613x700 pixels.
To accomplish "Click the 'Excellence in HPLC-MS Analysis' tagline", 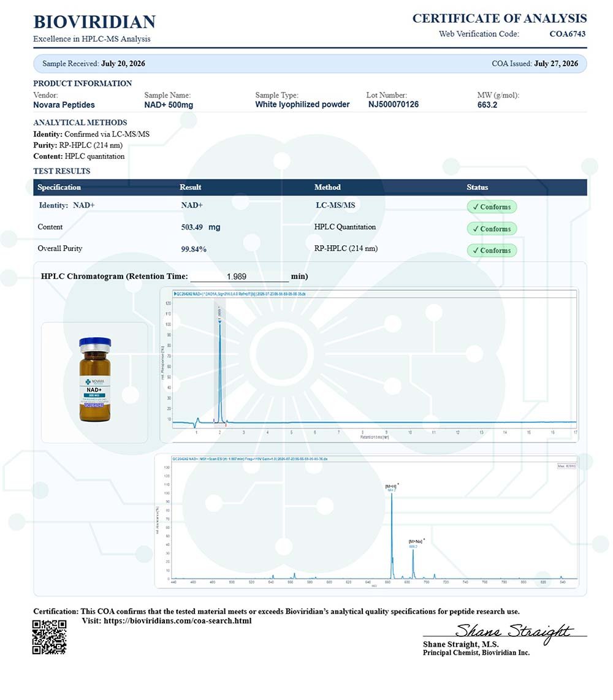I will [x=92, y=39].
